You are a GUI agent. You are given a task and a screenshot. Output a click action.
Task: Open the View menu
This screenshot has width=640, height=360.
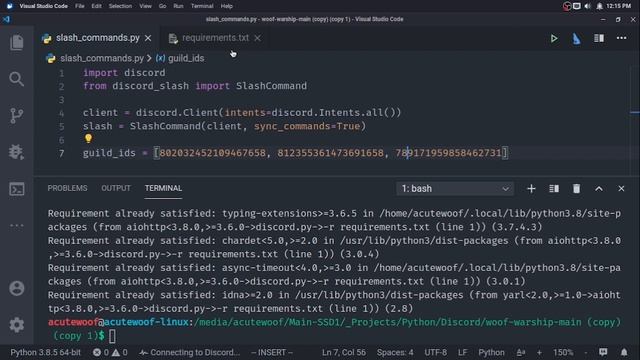click(x=145, y=6)
